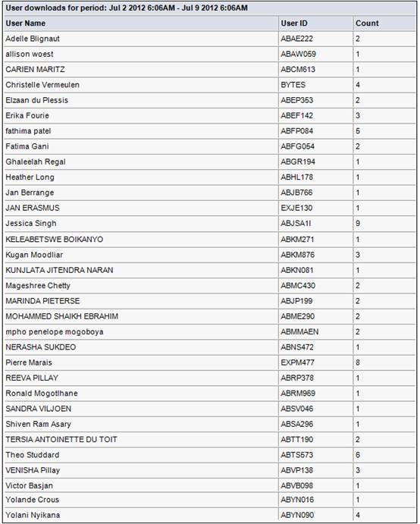This screenshot has width=420, height=524.
Task: Select mpho penelope mogoboya row
Action: pos(210,331)
